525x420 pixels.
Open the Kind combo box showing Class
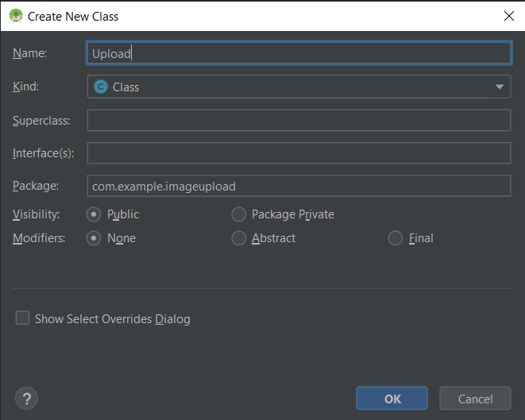[x=298, y=87]
